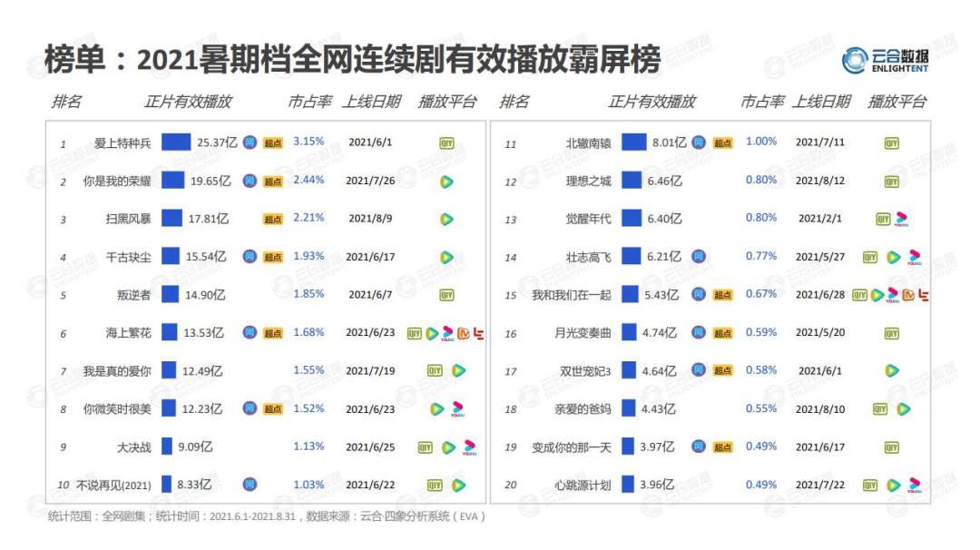Click the 3.15% market share value
The width and height of the screenshot is (980, 550).
point(309,142)
